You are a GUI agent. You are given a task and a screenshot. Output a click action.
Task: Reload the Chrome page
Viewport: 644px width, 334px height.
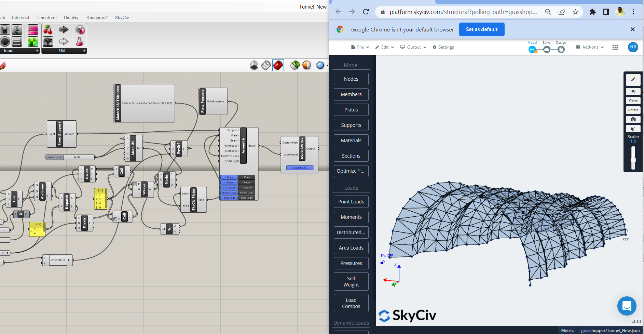366,12
